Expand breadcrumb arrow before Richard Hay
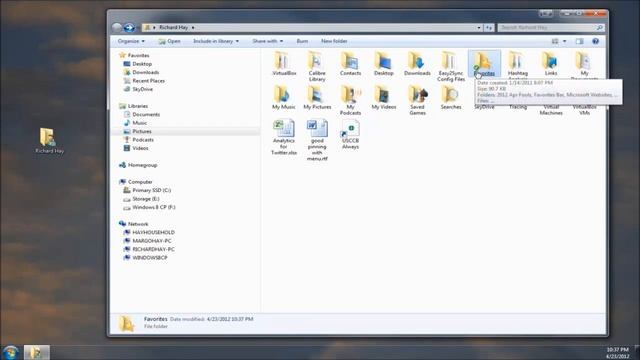 154,27
